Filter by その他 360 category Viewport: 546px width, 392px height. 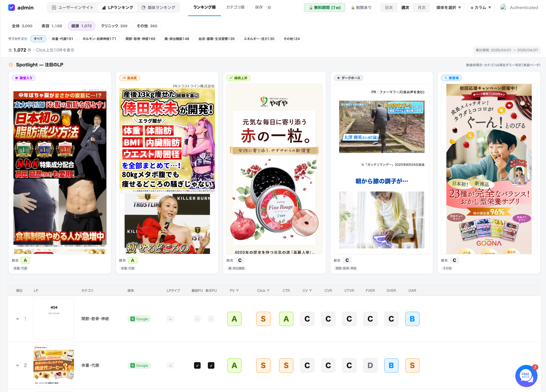pos(147,26)
